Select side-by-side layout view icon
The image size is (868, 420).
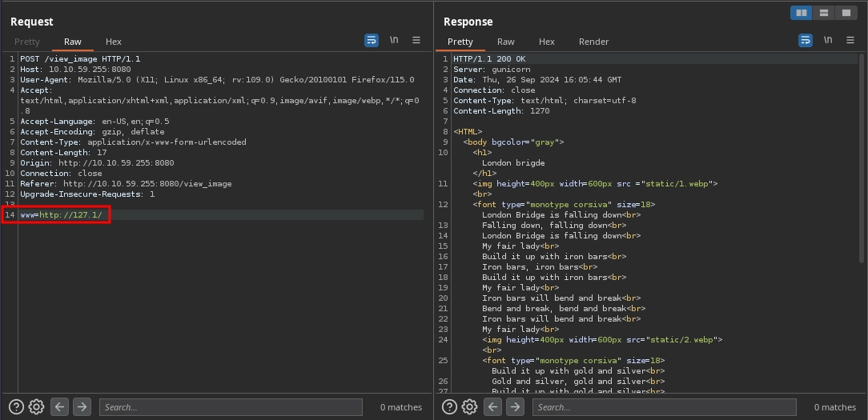coord(801,13)
